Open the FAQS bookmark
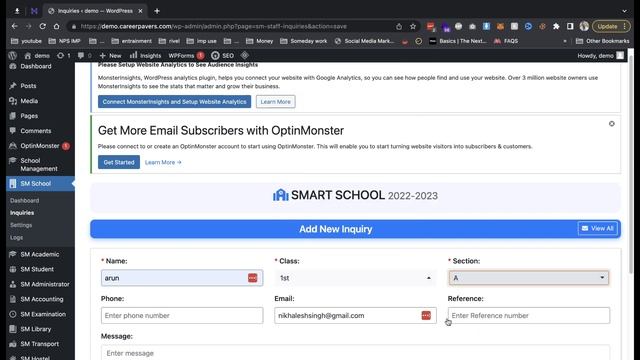 pyautogui.click(x=506, y=41)
